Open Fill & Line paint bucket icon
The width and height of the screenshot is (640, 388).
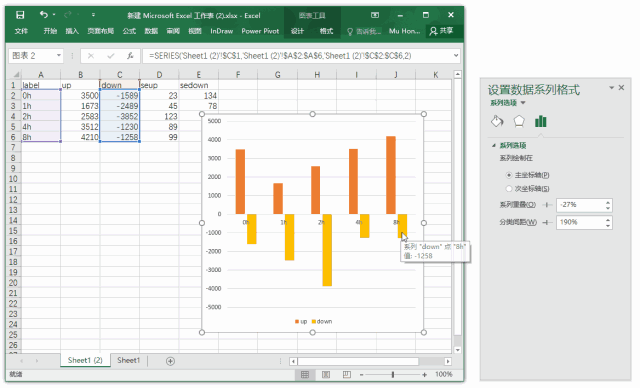pos(497,121)
